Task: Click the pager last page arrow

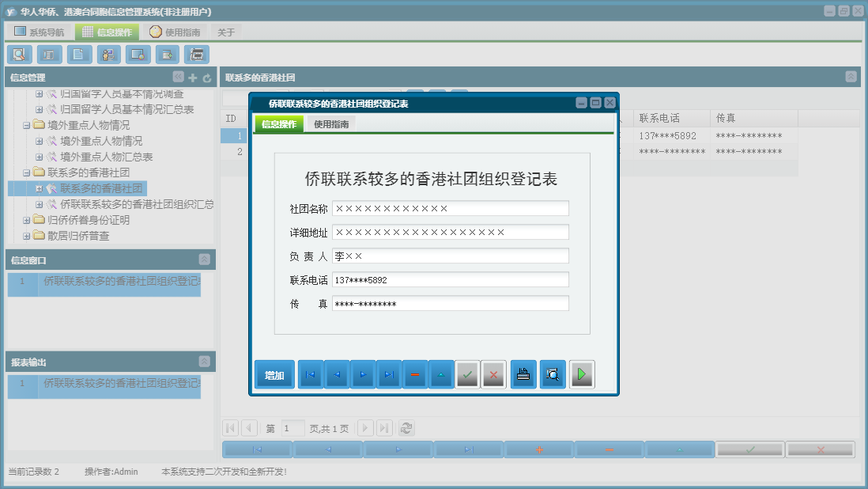Action: pyautogui.click(x=385, y=428)
